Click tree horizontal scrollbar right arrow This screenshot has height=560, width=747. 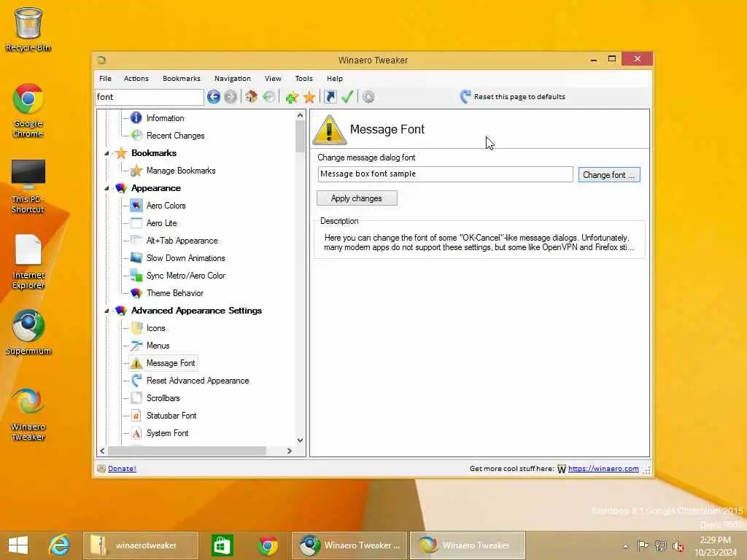click(x=289, y=451)
